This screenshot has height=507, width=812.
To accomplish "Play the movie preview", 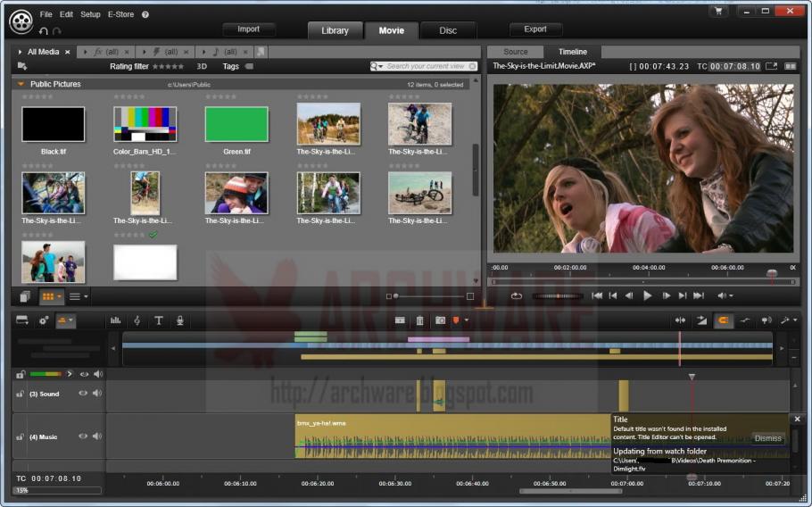I will (647, 295).
